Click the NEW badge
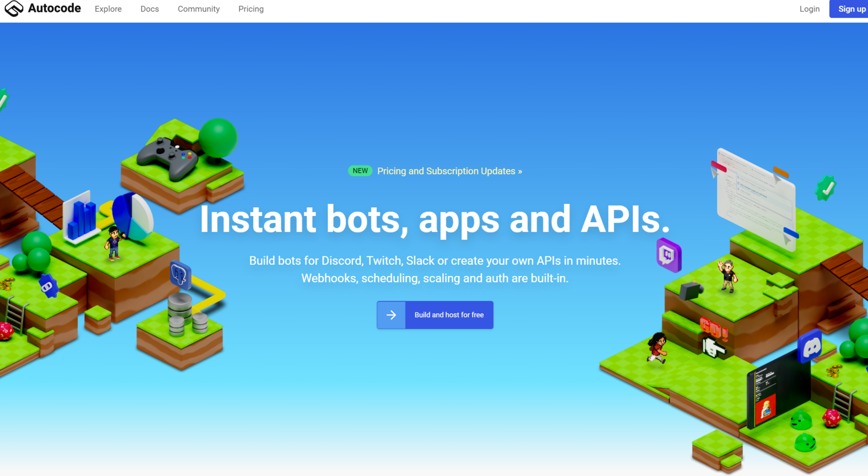Viewport: 868px width, 476px height. [360, 171]
